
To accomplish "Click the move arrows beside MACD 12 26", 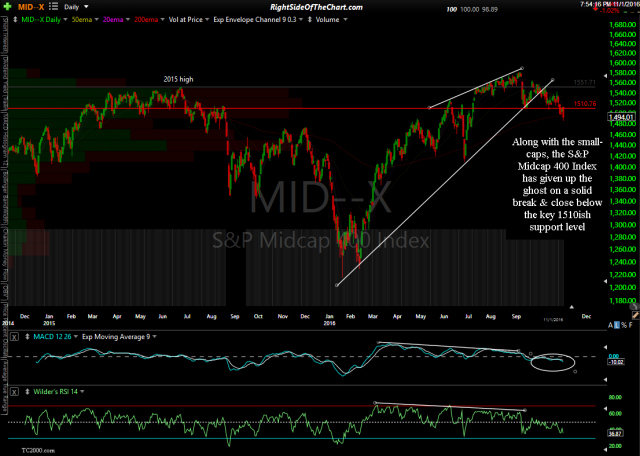I will [27, 337].
